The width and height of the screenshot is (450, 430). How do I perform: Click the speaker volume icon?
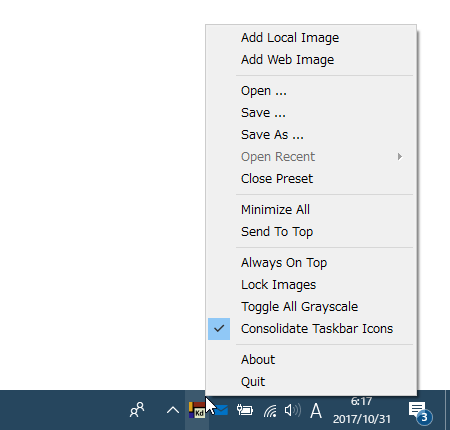(293, 410)
